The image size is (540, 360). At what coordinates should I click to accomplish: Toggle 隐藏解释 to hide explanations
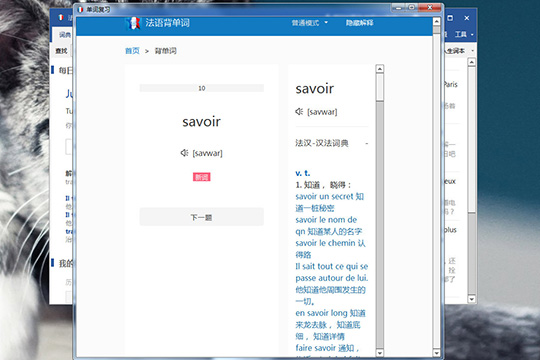pyautogui.click(x=360, y=23)
